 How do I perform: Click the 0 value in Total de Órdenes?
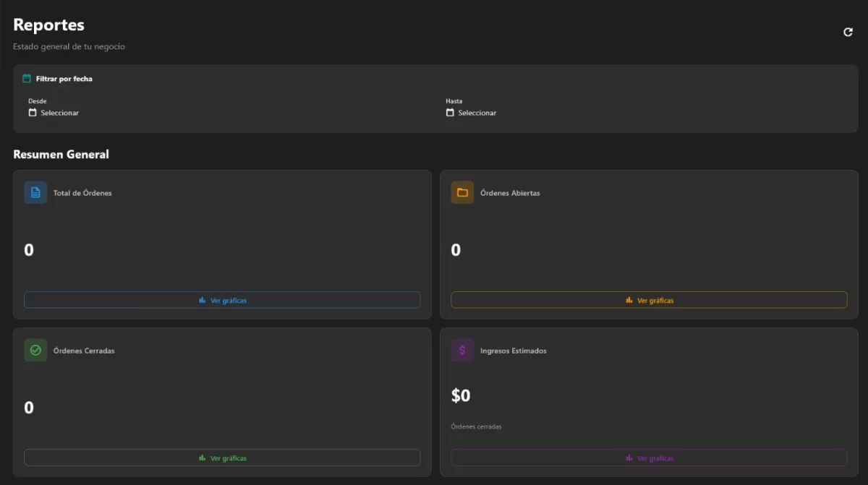(x=29, y=250)
